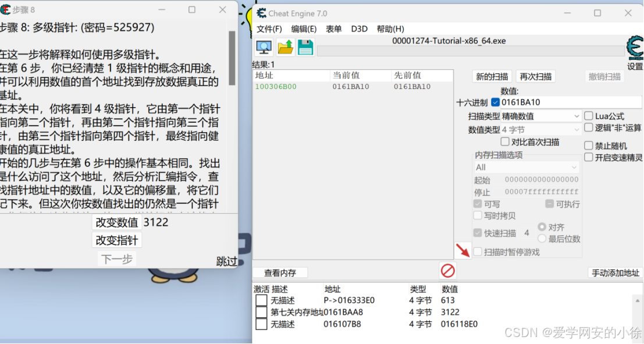Select the 对齐 radio button
This screenshot has height=344, width=644.
point(542,227)
